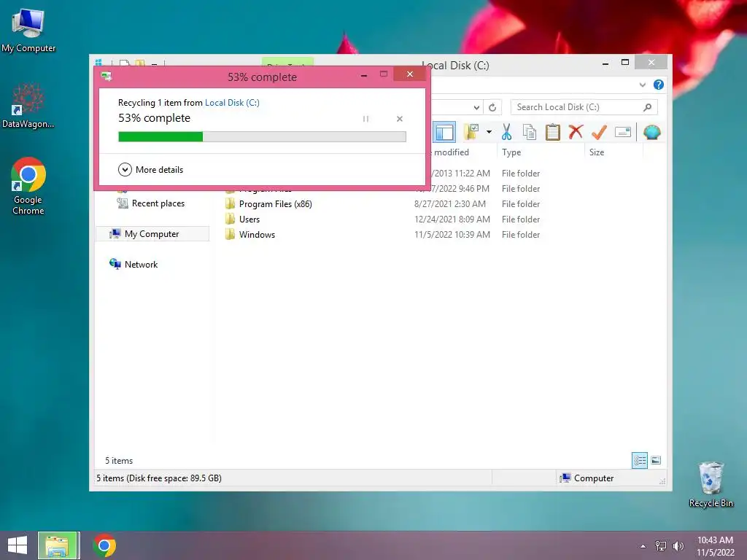Image resolution: width=747 pixels, height=560 pixels.
Task: Click the 8/27/2021 2:30 AM date cell
Action: tap(449, 204)
